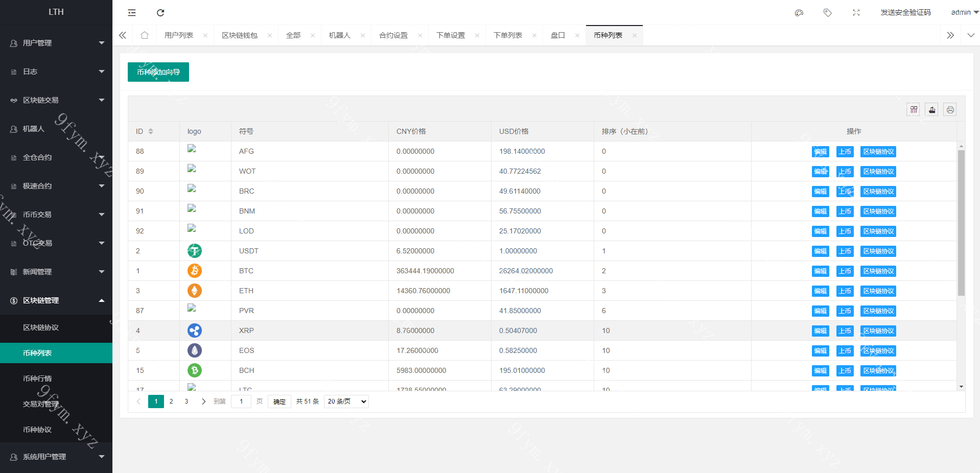
Task: Close the 区块链钱包 tab
Action: click(270, 36)
